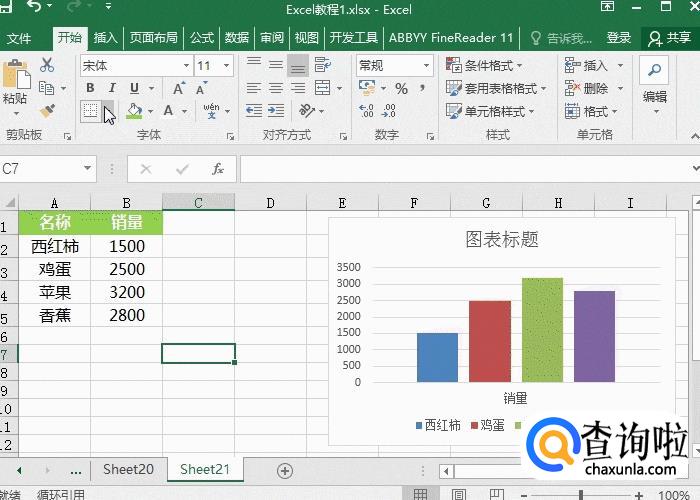Click the insert function fx icon

point(218,169)
